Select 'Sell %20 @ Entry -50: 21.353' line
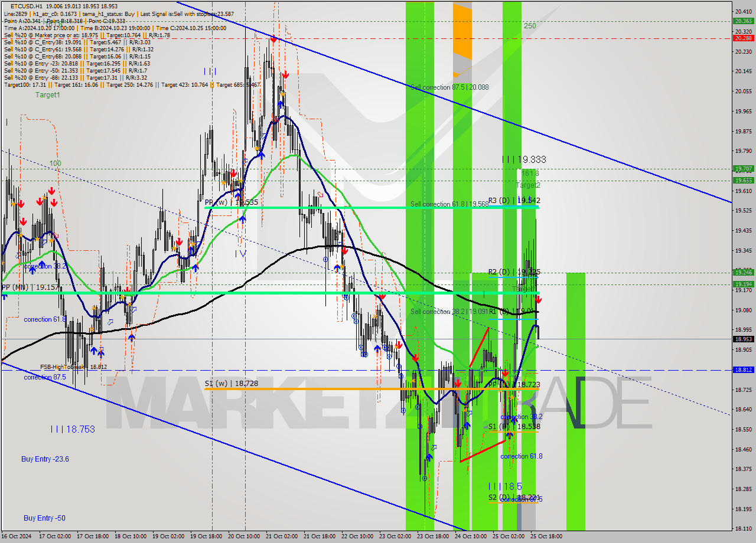Screen dimensions: 756x543 click(x=76, y=70)
